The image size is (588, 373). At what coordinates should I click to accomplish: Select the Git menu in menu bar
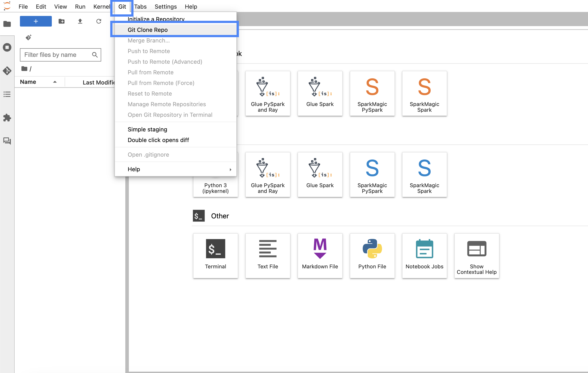pyautogui.click(x=122, y=6)
